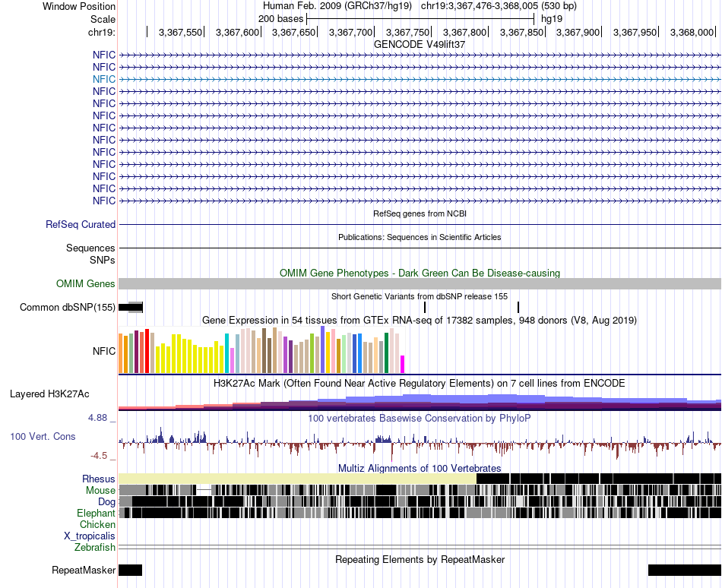The width and height of the screenshot is (722, 588).
Task: Click the 3,367,550 ruler coordinate
Action: [x=181, y=32]
